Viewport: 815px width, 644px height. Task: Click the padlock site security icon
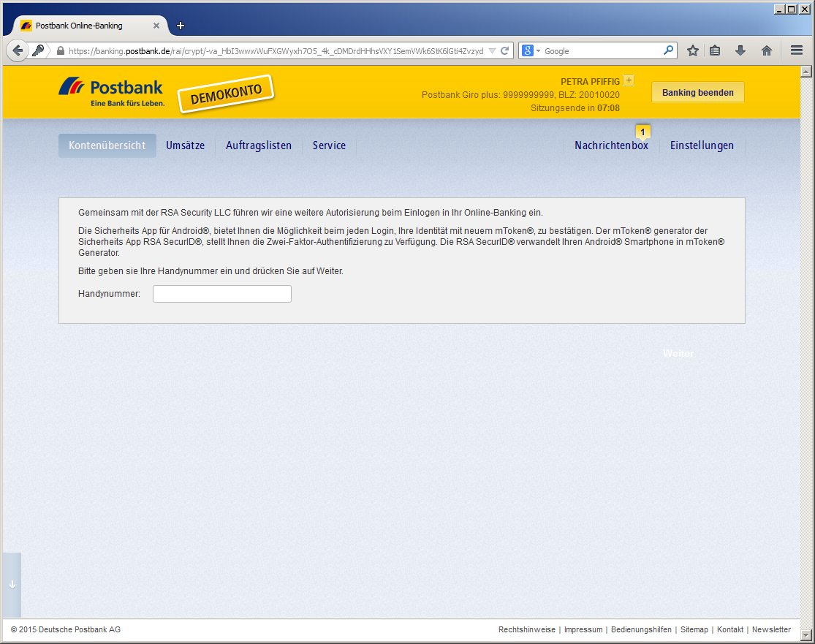click(x=60, y=51)
